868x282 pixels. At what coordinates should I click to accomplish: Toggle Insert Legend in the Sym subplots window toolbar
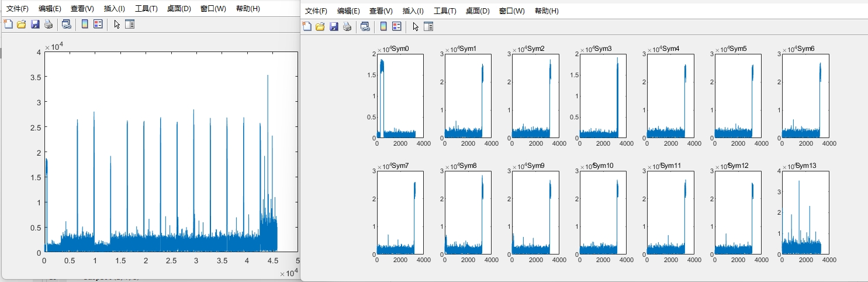[x=397, y=26]
